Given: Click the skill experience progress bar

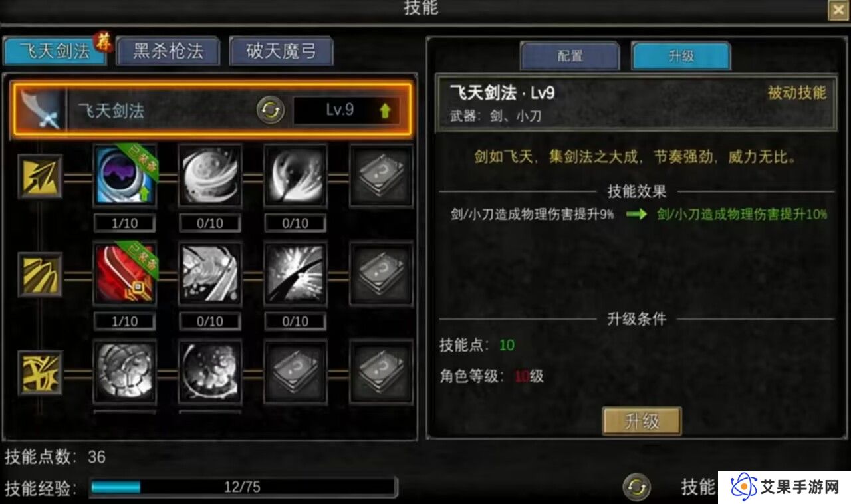Looking at the screenshot, I should (x=243, y=487).
